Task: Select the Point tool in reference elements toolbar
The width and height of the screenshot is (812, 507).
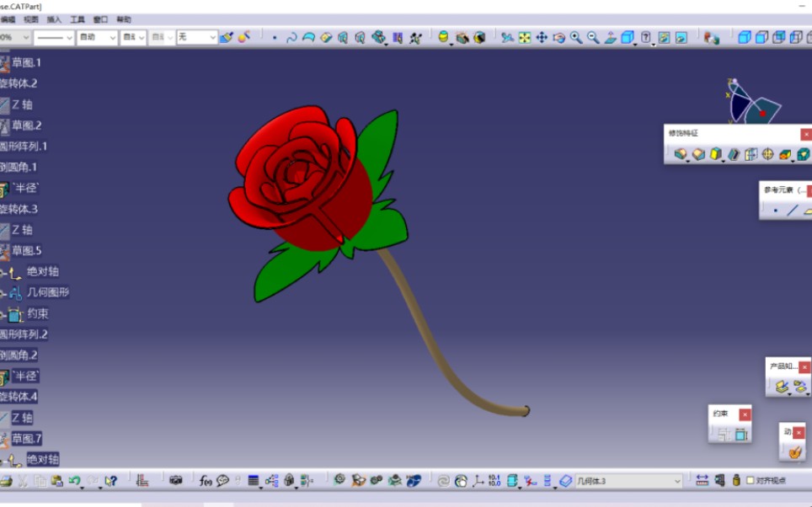Action: (775, 211)
